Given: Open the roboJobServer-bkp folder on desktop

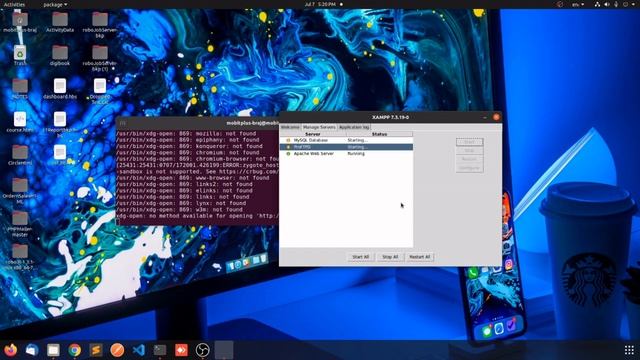Looking at the screenshot, I should pos(100,25).
